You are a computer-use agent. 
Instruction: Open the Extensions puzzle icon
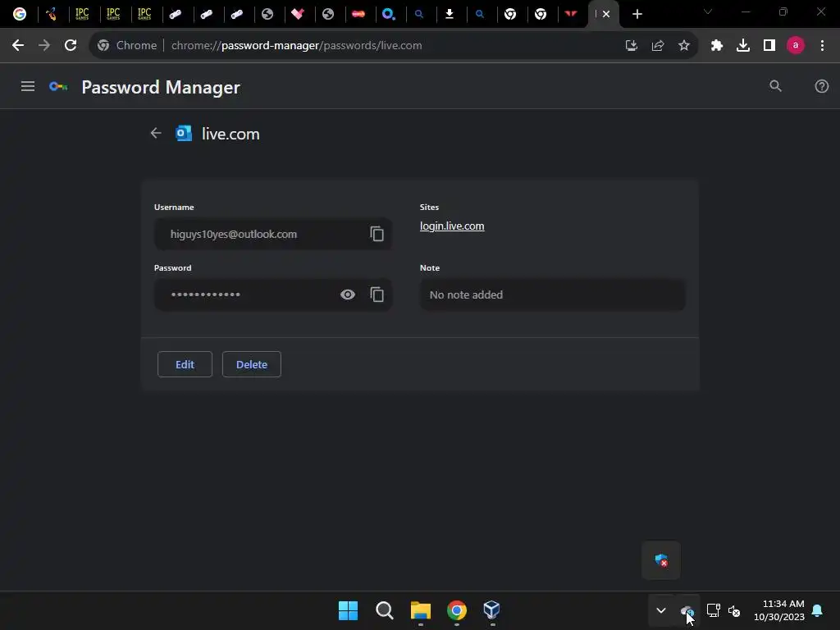pos(717,46)
